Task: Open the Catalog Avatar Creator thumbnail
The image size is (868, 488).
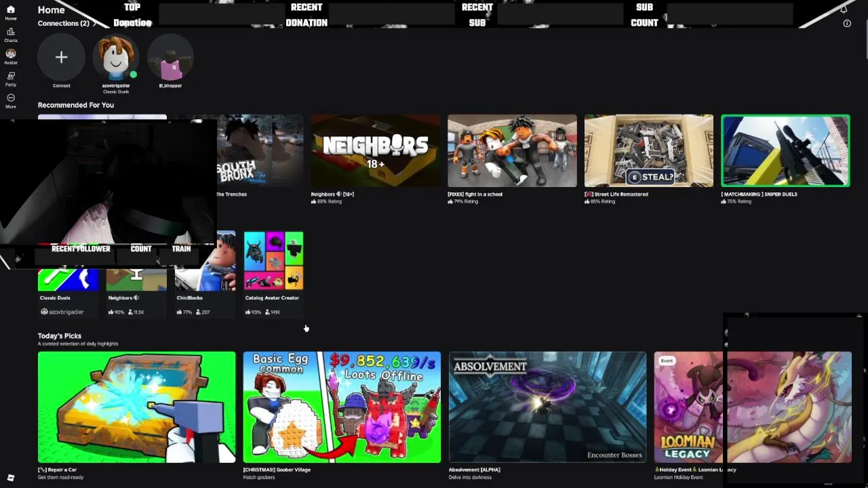Action: tap(273, 261)
